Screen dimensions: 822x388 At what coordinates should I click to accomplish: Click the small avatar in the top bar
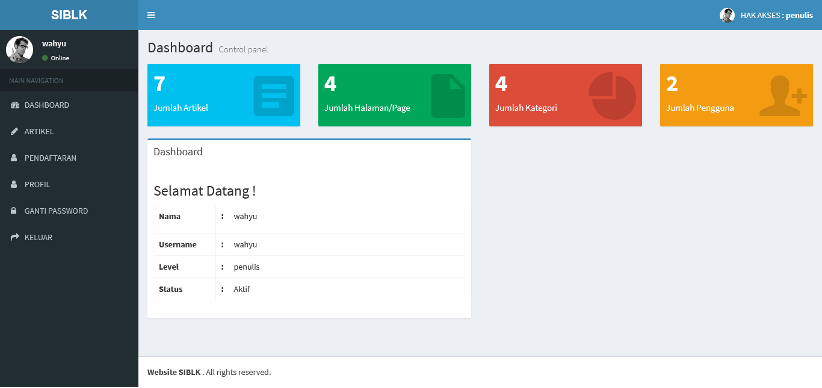click(727, 15)
